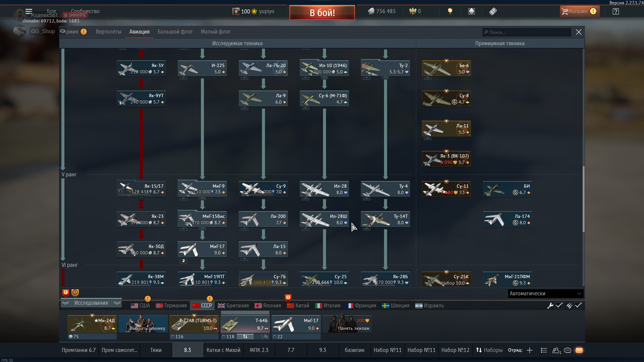Click the tech tree vertical scrollbar
The image size is (644, 362).
click(x=583, y=199)
